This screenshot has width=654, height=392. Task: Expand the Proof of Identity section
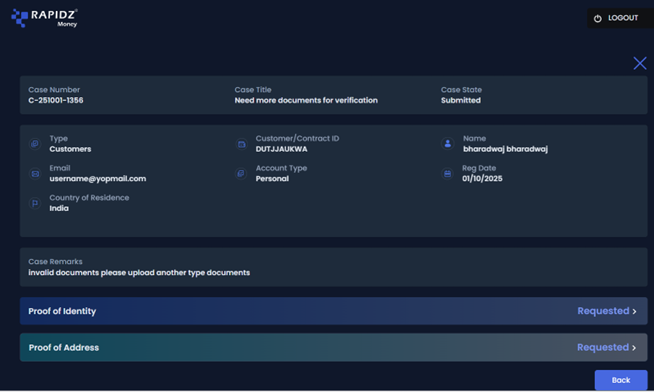coord(334,311)
